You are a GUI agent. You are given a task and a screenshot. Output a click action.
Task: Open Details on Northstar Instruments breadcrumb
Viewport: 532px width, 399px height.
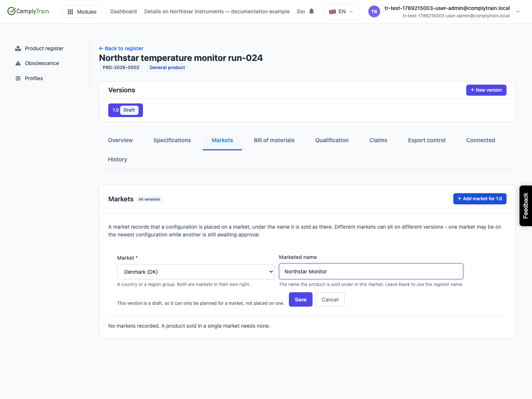(x=217, y=11)
